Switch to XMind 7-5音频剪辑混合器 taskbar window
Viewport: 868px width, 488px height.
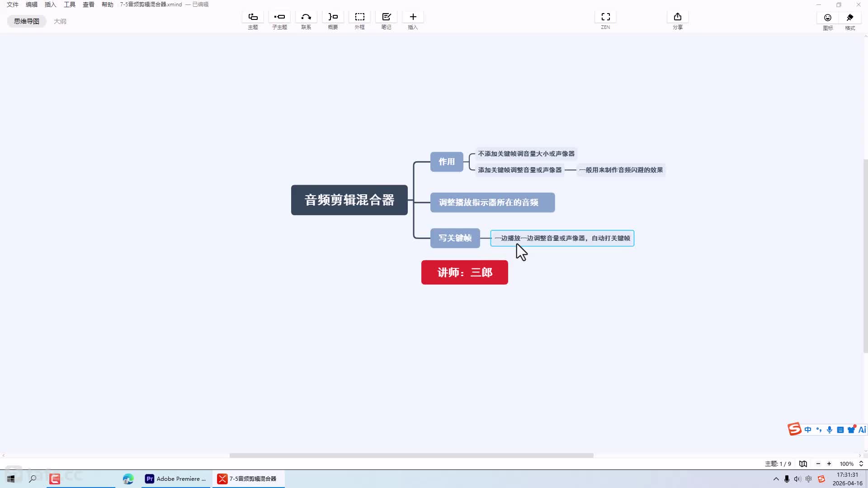[248, 479]
